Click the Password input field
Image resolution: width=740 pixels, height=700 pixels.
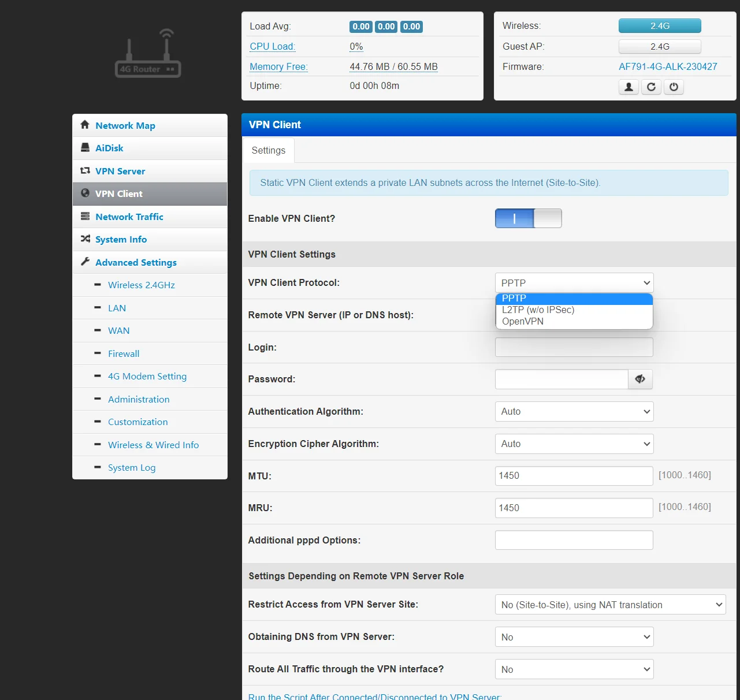[x=561, y=379]
